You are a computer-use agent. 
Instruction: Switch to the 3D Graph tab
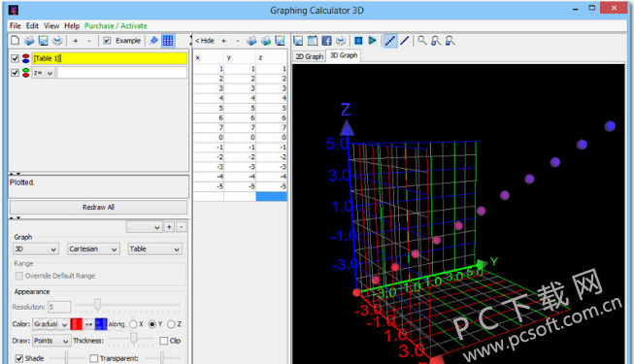[x=344, y=55]
